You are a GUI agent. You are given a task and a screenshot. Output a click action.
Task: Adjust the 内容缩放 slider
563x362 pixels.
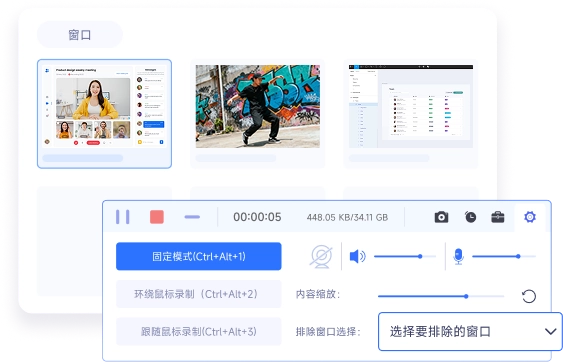point(441,296)
